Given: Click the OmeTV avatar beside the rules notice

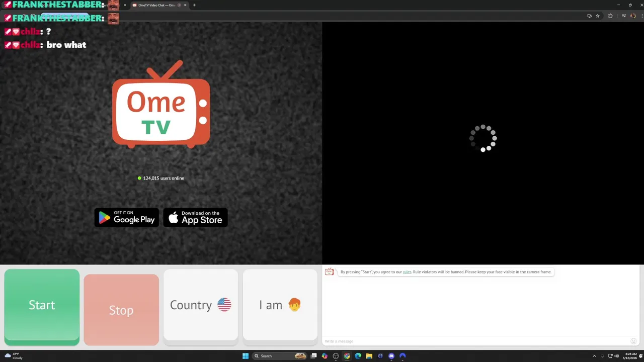Looking at the screenshot, I should point(330,272).
